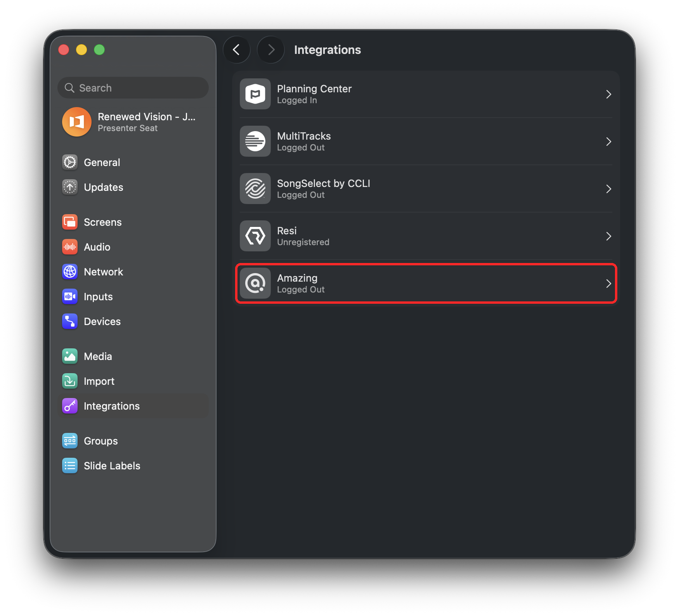Click the Updates arrow icon

pyautogui.click(x=70, y=187)
